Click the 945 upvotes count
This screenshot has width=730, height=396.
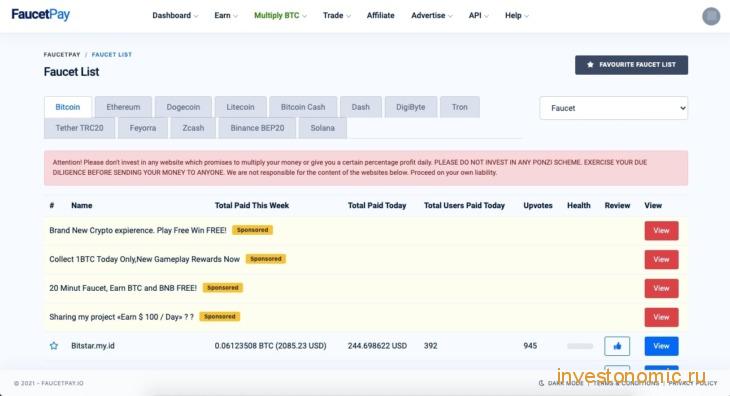pos(530,346)
